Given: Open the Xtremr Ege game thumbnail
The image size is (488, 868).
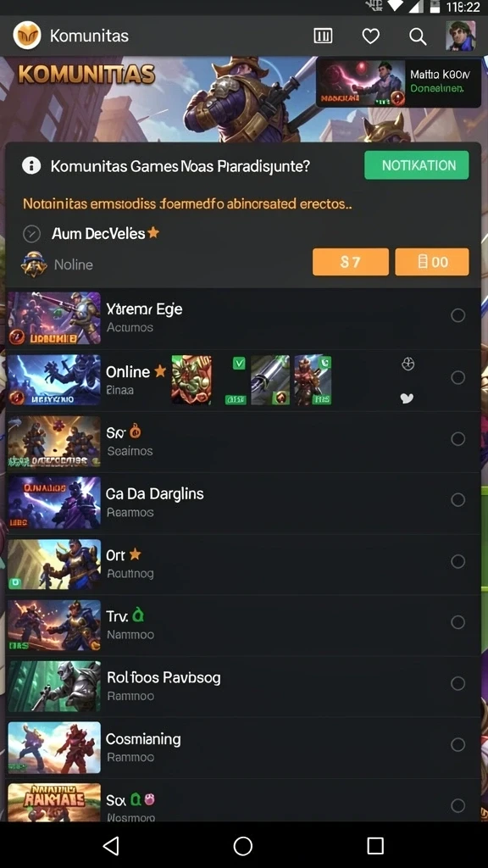Looking at the screenshot, I should coord(54,319).
